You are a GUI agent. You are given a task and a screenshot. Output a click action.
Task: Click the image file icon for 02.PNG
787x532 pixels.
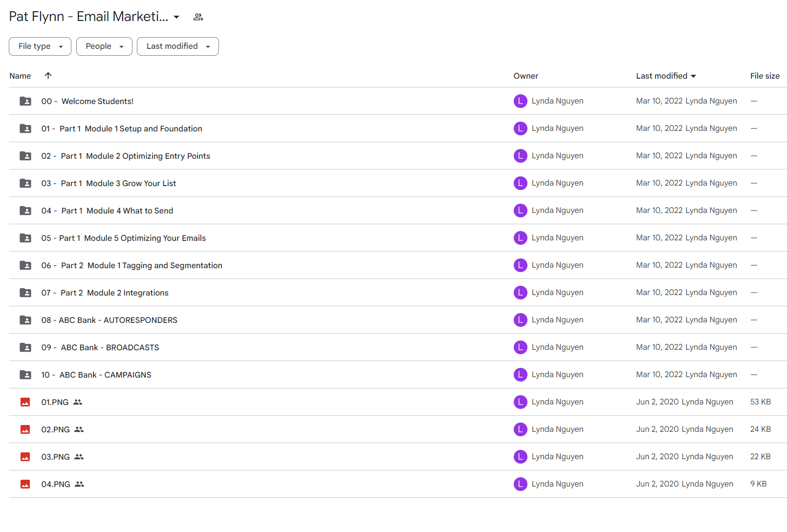[25, 429]
